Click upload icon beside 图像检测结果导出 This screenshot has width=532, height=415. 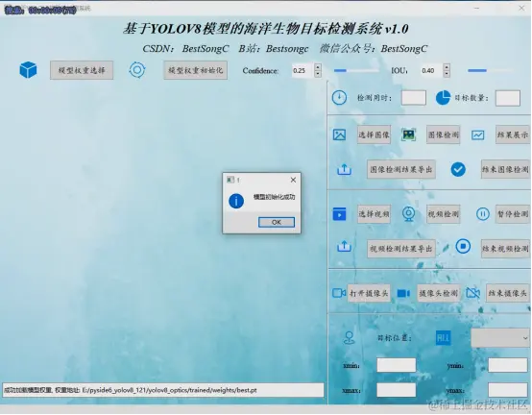[x=344, y=169]
